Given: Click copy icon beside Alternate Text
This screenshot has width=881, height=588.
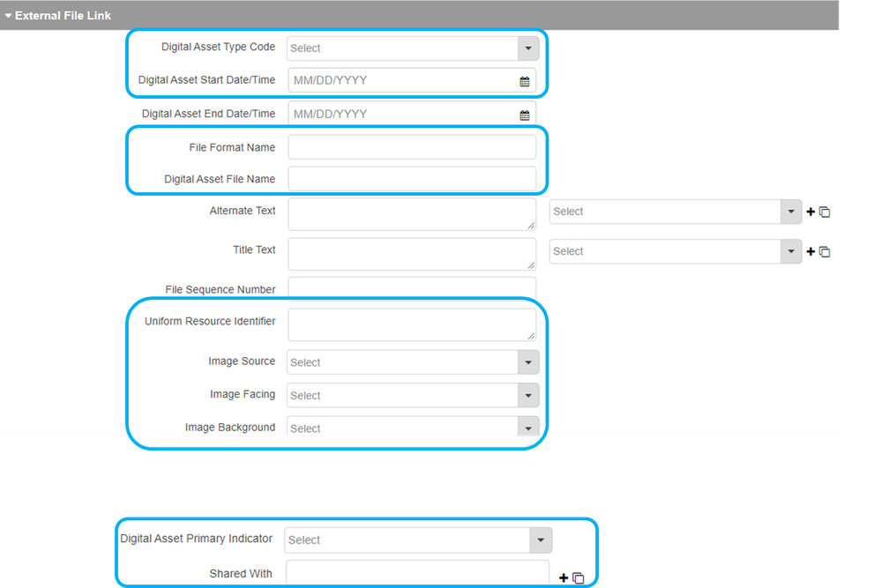Looking at the screenshot, I should (825, 212).
